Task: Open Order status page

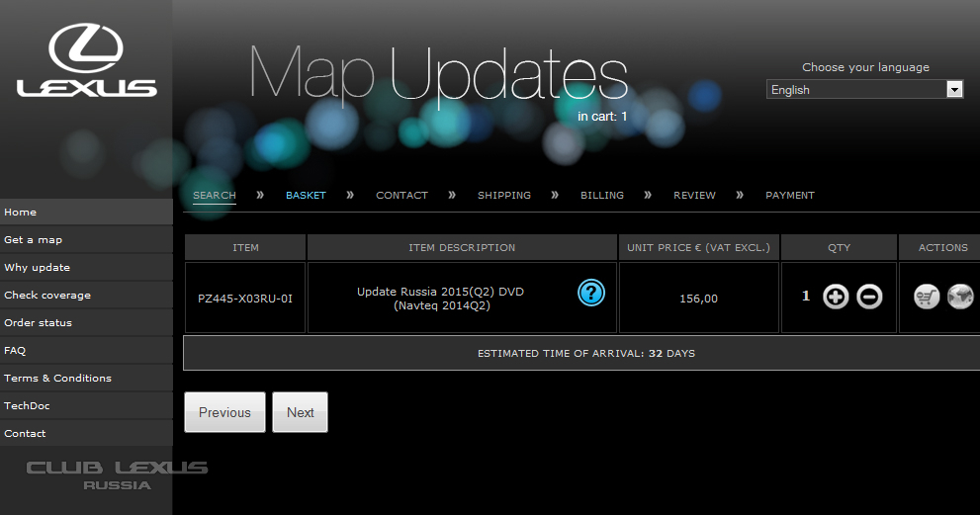Action: point(86,322)
